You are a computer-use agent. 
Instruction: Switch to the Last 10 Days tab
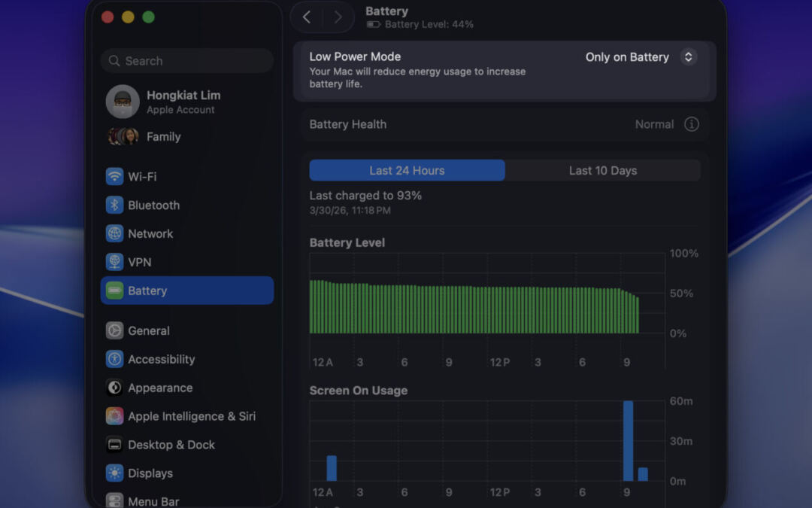602,170
